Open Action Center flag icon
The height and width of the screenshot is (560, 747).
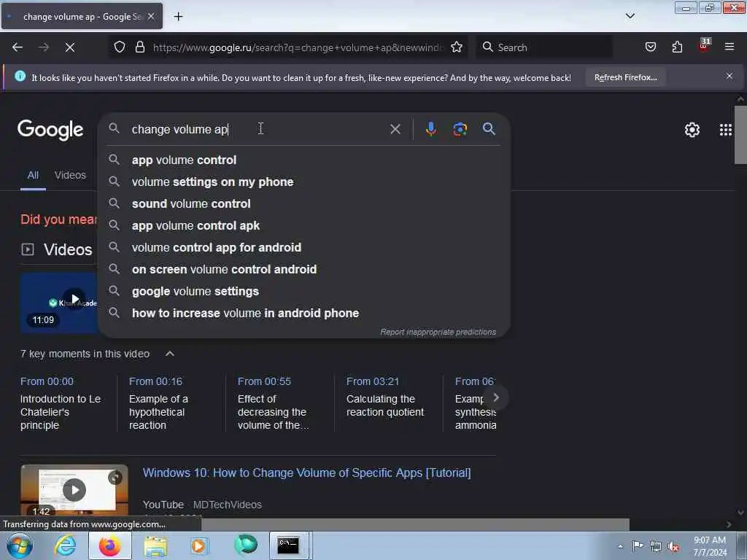click(x=638, y=545)
